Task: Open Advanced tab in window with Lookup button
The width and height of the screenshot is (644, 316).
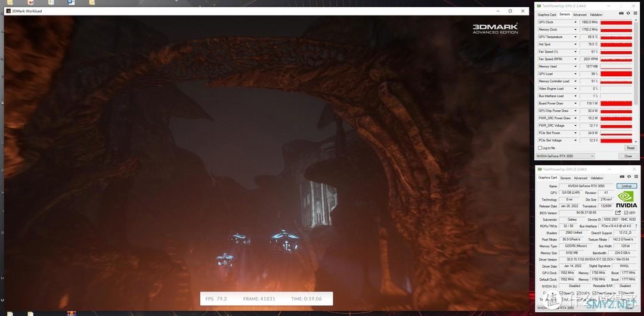Action: pos(580,178)
